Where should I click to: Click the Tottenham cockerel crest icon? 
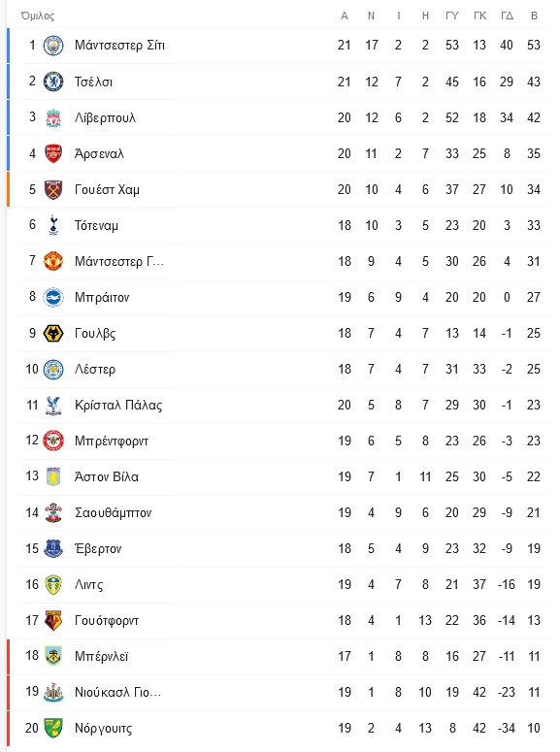pyautogui.click(x=53, y=225)
